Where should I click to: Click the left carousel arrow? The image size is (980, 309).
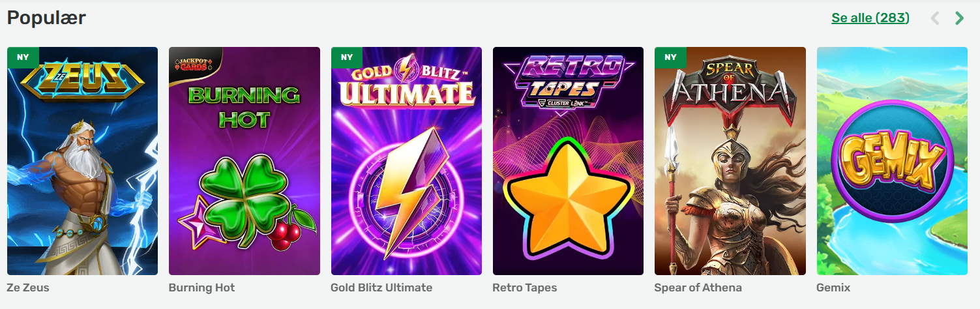click(935, 18)
